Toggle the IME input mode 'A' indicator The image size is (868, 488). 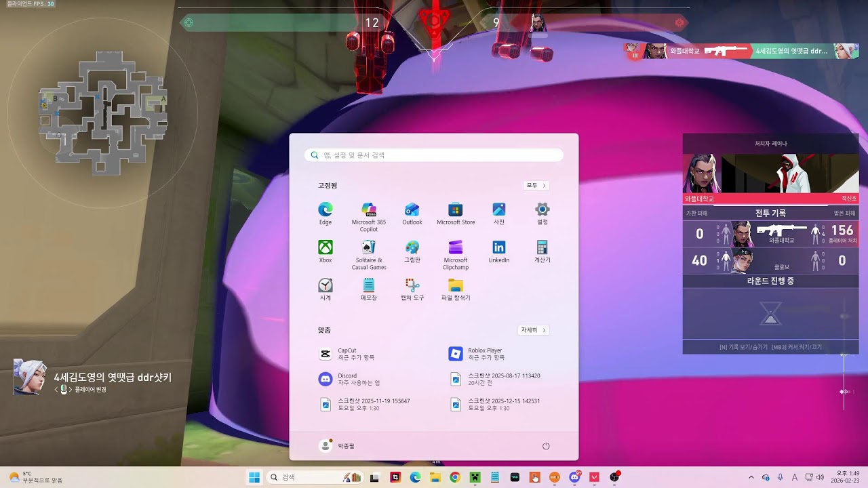[x=795, y=477]
